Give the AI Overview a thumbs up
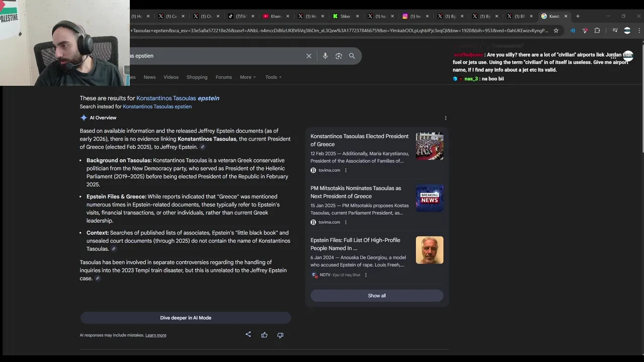644x362 pixels. 264,335
